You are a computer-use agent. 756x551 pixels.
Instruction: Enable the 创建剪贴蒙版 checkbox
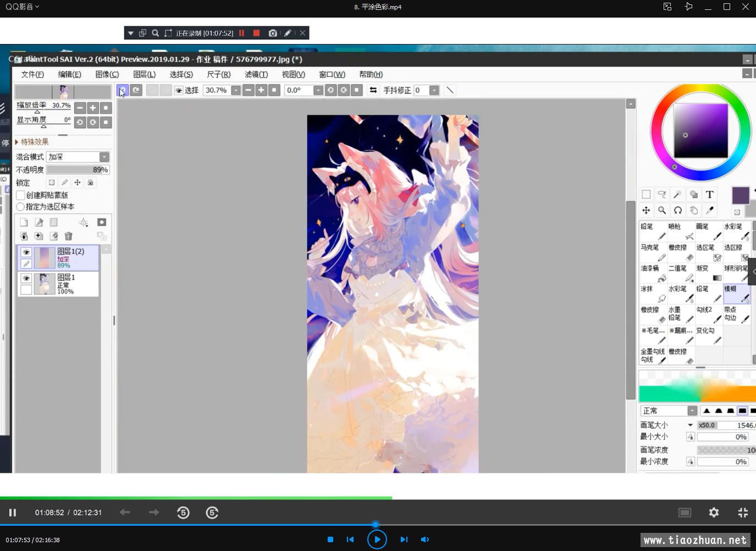point(21,195)
